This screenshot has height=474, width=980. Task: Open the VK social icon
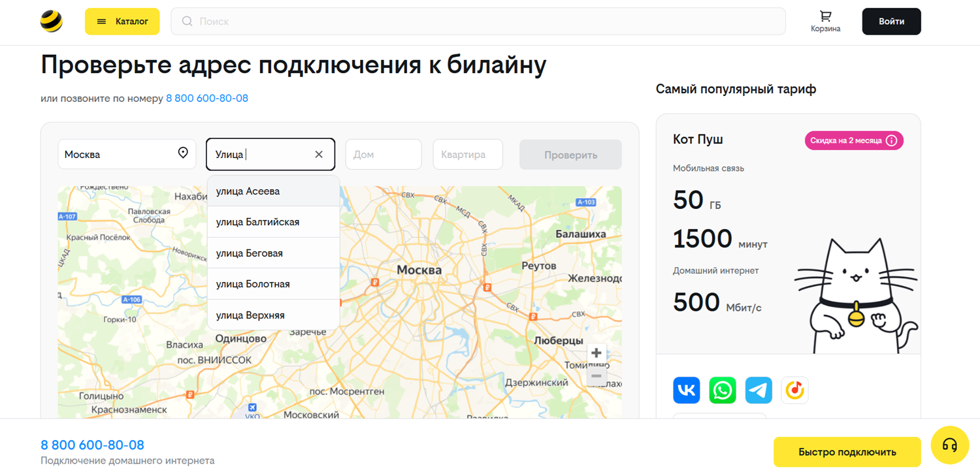(x=687, y=390)
